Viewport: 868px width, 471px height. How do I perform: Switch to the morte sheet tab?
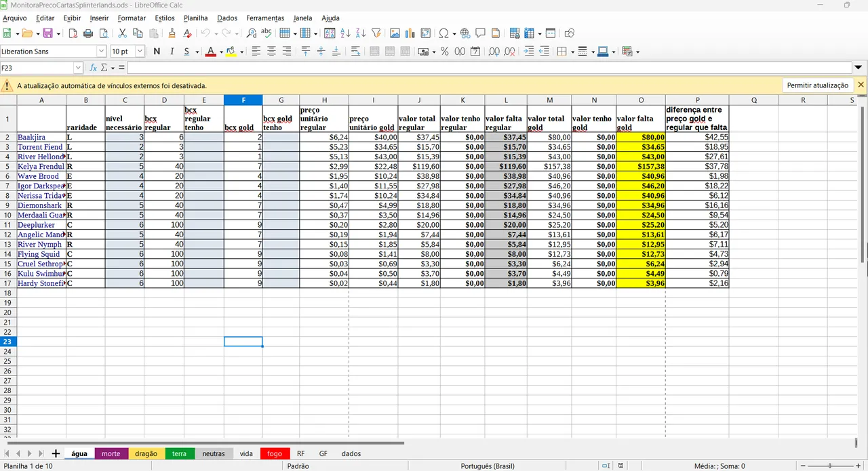pos(111,453)
